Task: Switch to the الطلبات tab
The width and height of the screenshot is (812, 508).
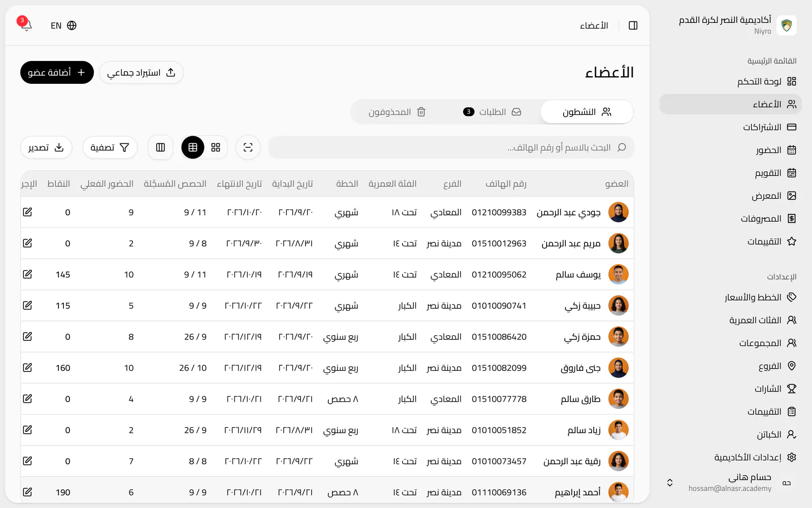Action: [492, 112]
